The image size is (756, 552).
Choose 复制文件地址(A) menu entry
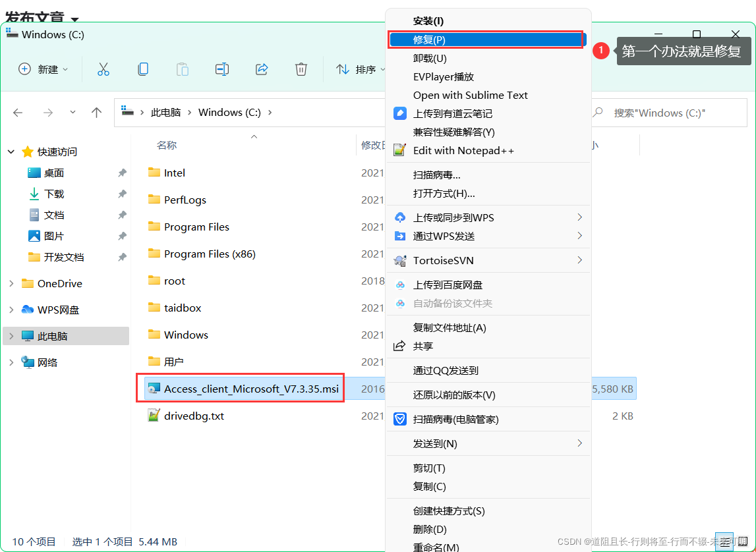[x=488, y=328]
